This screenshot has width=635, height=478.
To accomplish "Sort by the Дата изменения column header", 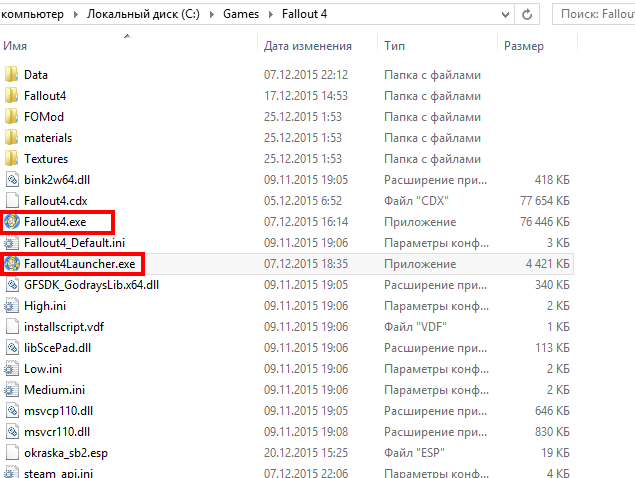I will (308, 46).
